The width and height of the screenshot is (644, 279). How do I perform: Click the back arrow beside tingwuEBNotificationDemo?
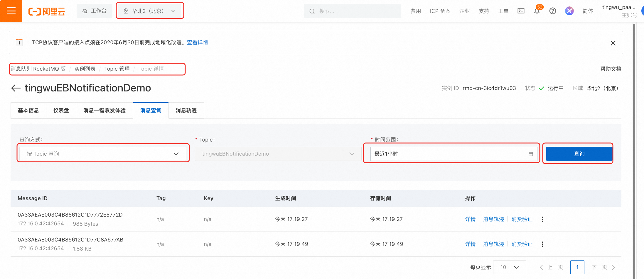pyautogui.click(x=16, y=88)
